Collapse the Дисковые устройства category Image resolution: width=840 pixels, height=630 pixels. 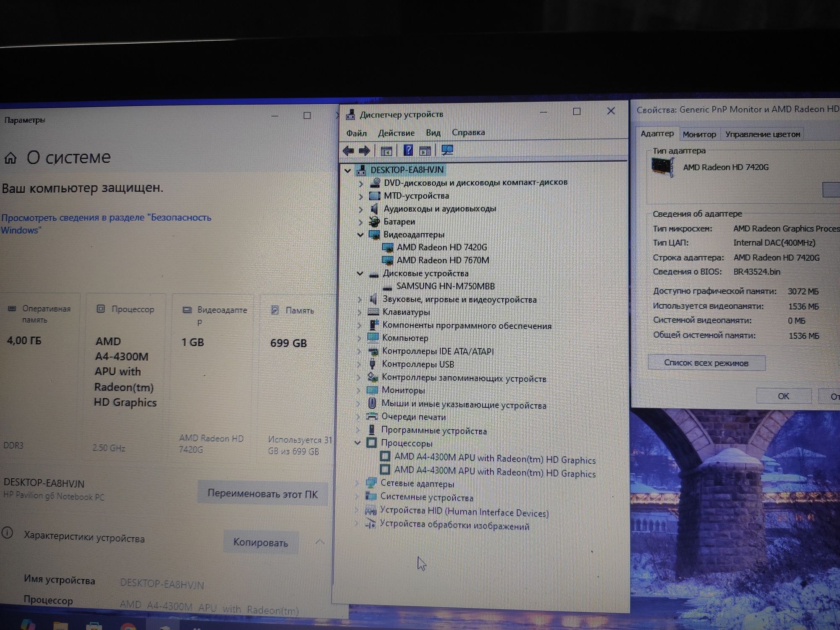pos(360,273)
